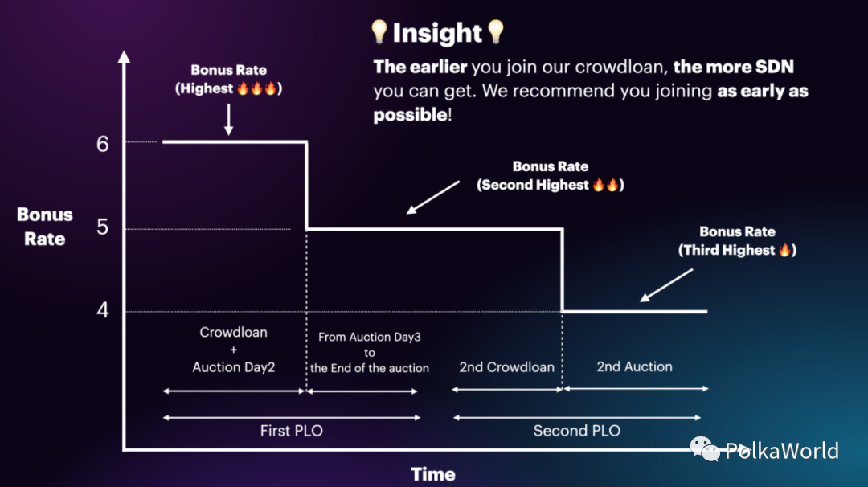Image resolution: width=868 pixels, height=487 pixels.
Task: Click the PolkaWorld watermark text
Action: (781, 451)
